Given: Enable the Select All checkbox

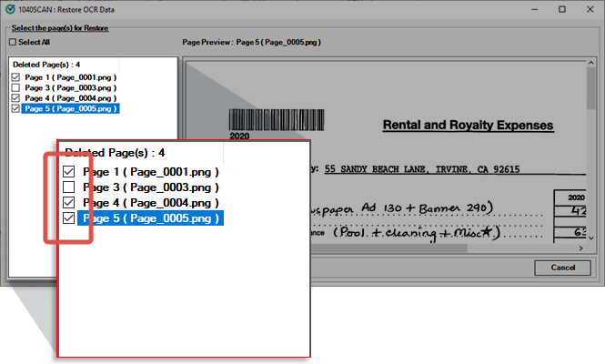Looking at the screenshot, I should point(12,42).
